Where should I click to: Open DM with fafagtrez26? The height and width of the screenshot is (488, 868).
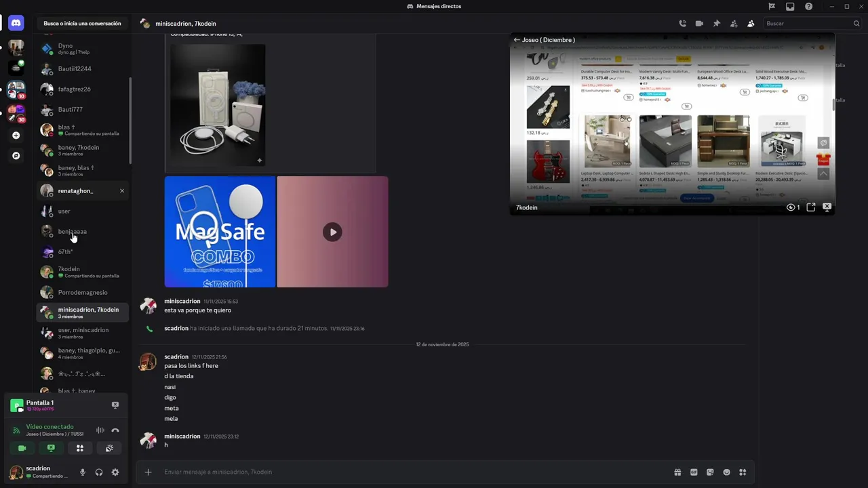click(x=82, y=89)
